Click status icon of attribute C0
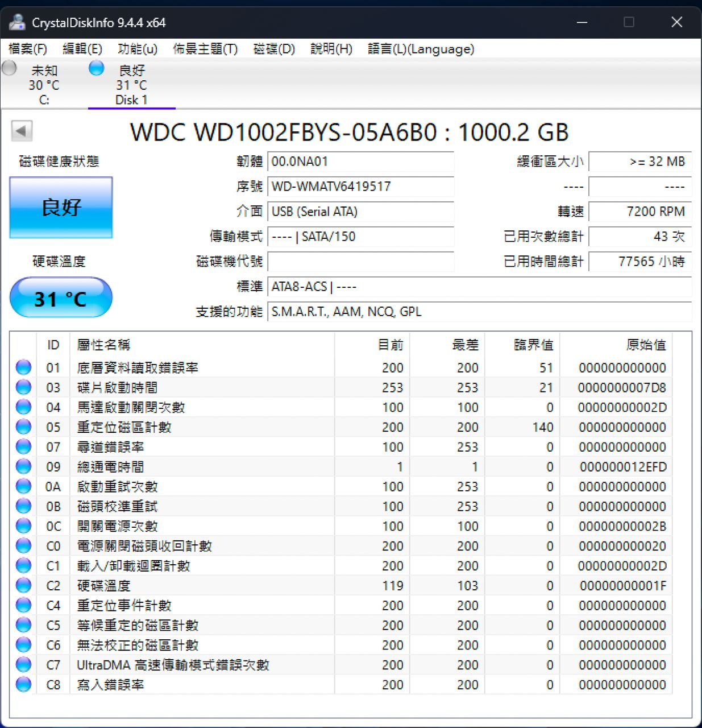702x728 pixels. tap(23, 546)
